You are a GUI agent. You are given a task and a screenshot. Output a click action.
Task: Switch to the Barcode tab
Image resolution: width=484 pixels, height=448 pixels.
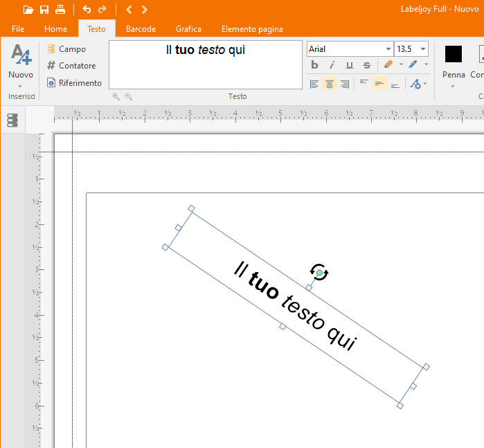click(x=141, y=29)
